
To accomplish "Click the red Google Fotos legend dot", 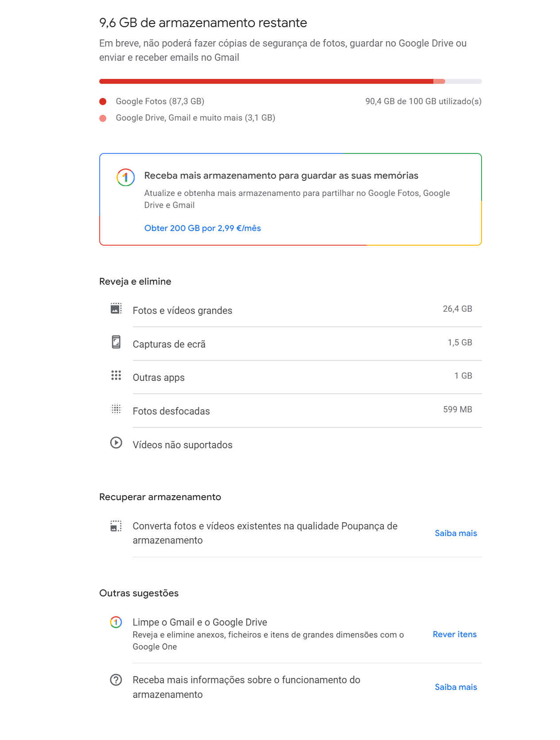I will 103,102.
